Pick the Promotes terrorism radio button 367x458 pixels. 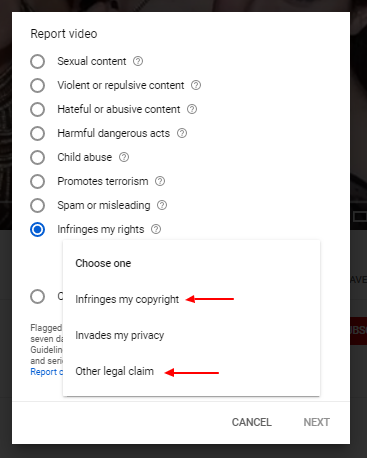37,182
